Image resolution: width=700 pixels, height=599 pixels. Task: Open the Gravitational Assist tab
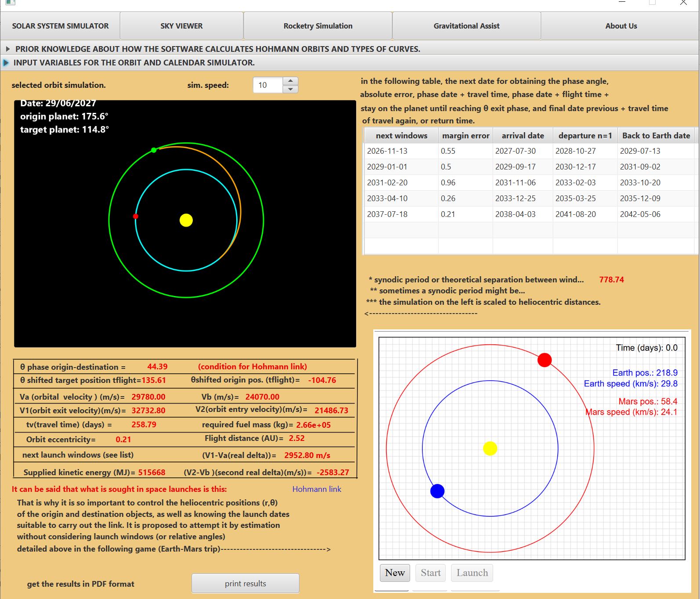466,26
